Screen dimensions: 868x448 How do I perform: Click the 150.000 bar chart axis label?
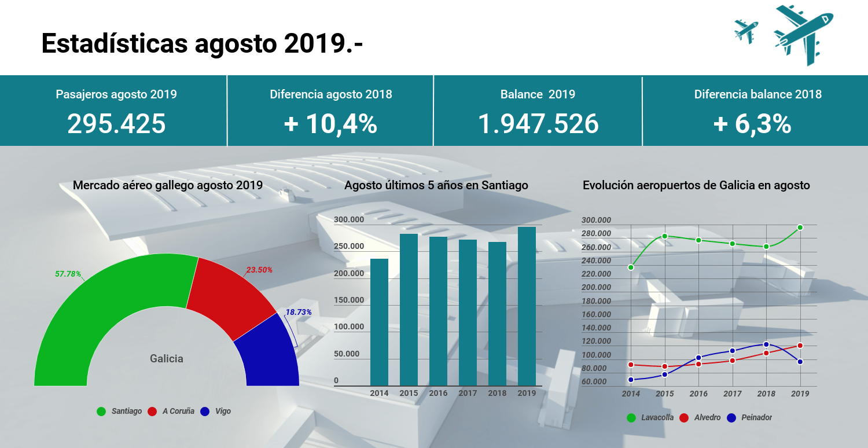coord(349,300)
